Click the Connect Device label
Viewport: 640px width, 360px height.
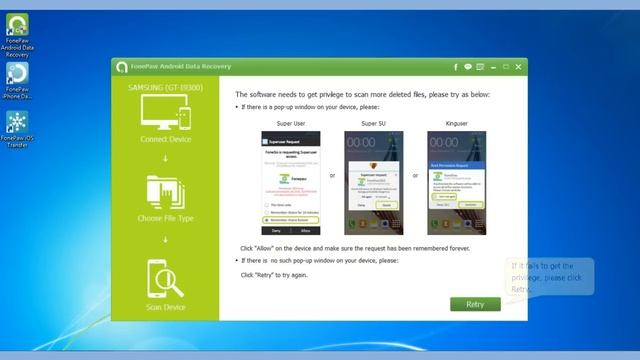point(166,139)
